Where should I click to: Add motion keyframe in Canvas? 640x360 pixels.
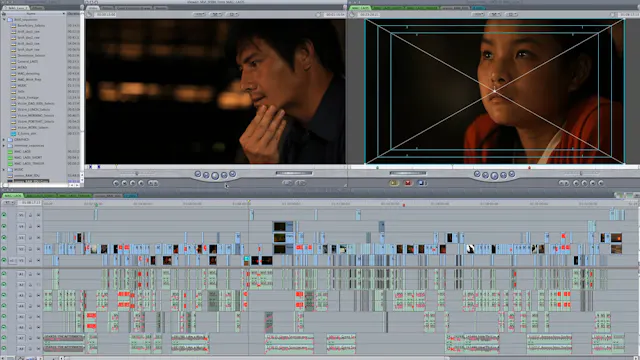584,183
